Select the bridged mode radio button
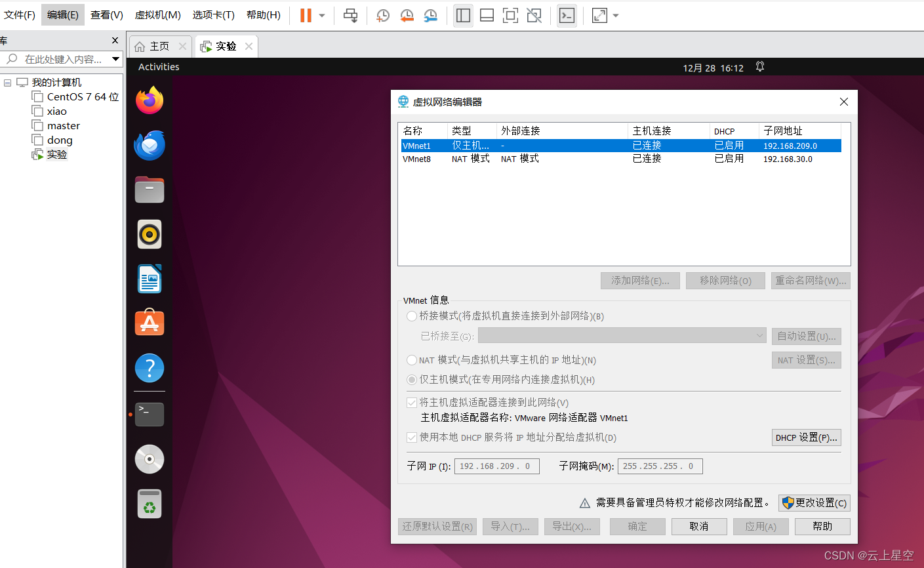 (411, 315)
